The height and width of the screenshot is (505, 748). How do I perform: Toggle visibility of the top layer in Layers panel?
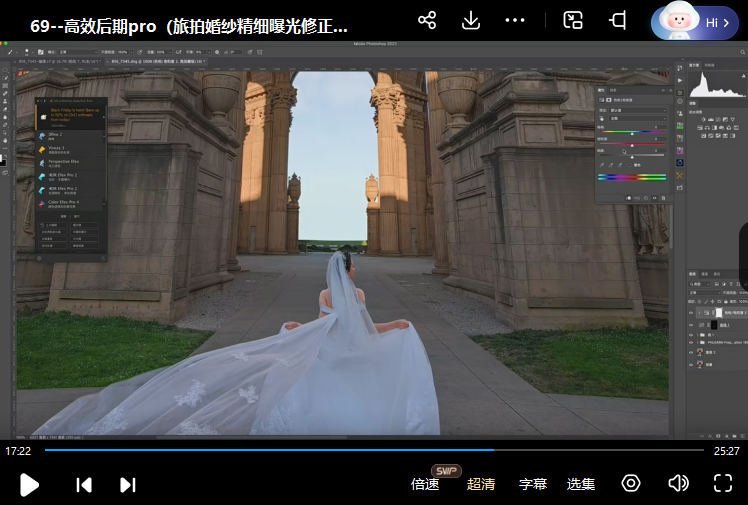pos(691,312)
